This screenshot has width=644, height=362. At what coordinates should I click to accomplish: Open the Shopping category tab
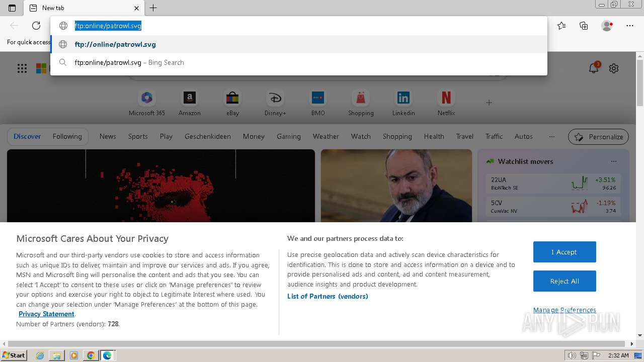tap(397, 136)
